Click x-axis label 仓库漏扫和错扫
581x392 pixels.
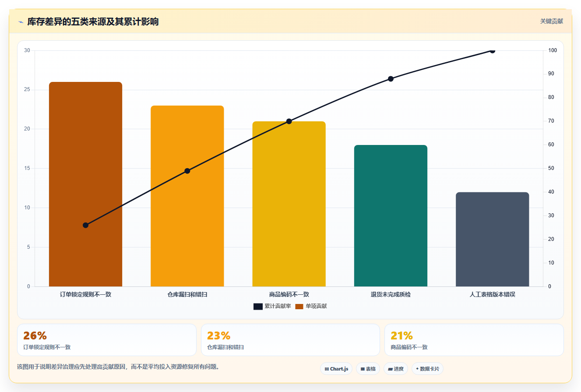[x=187, y=294]
